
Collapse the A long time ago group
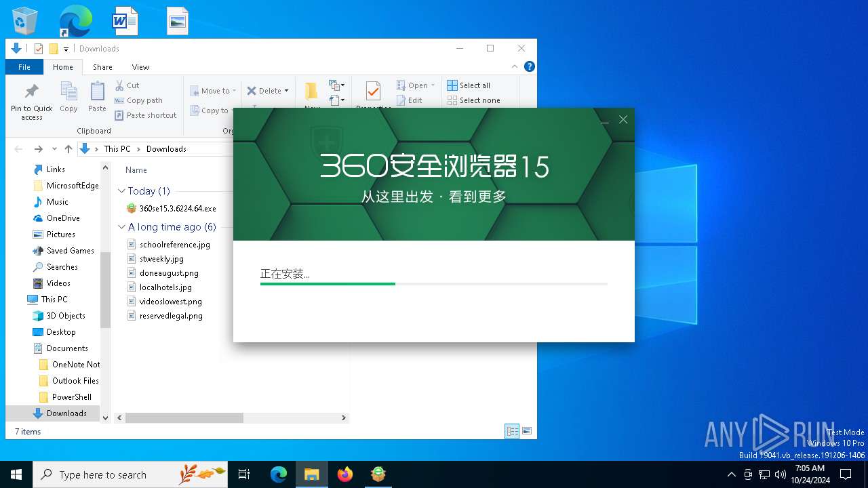pos(122,227)
